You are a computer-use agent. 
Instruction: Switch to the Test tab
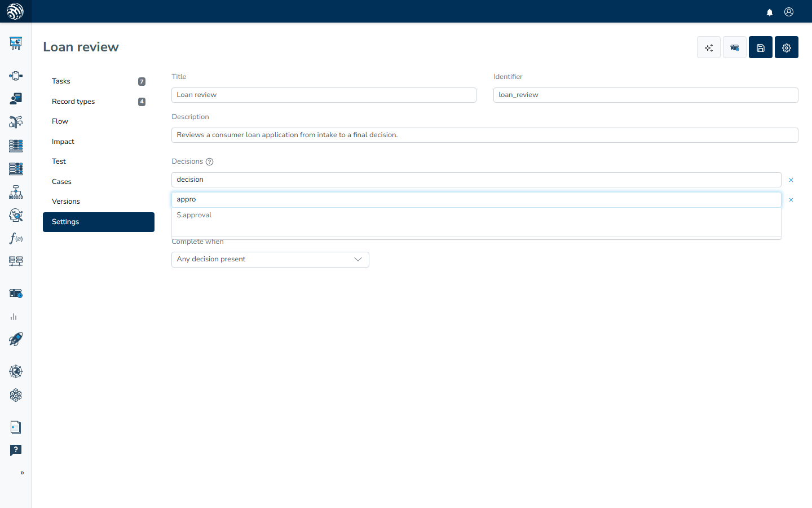pos(99,161)
